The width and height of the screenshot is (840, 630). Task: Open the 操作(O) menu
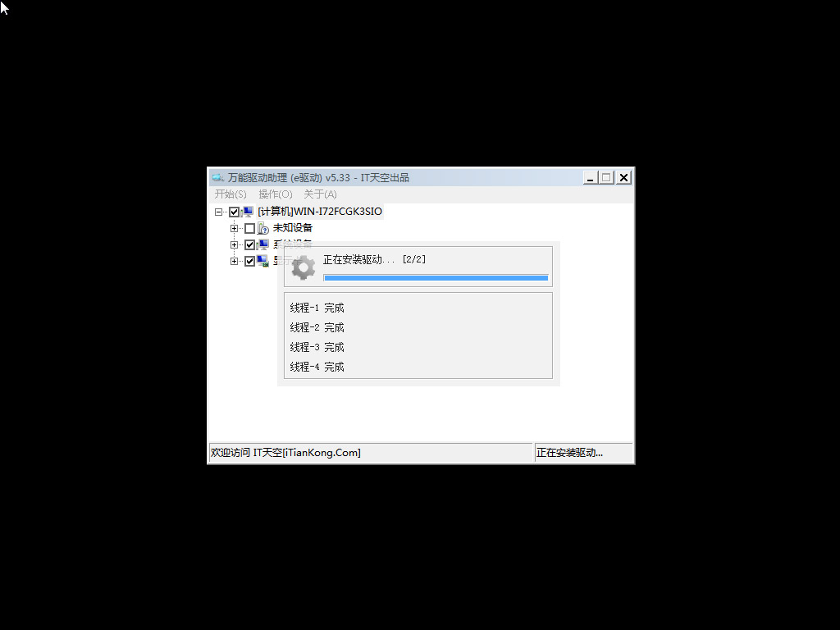[276, 194]
